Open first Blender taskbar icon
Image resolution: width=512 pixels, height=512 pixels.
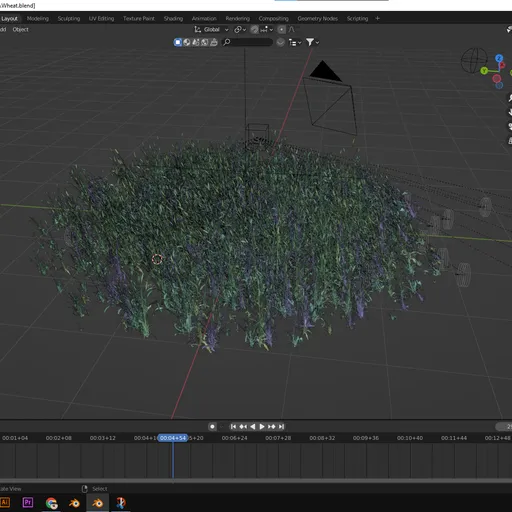[x=74, y=503]
